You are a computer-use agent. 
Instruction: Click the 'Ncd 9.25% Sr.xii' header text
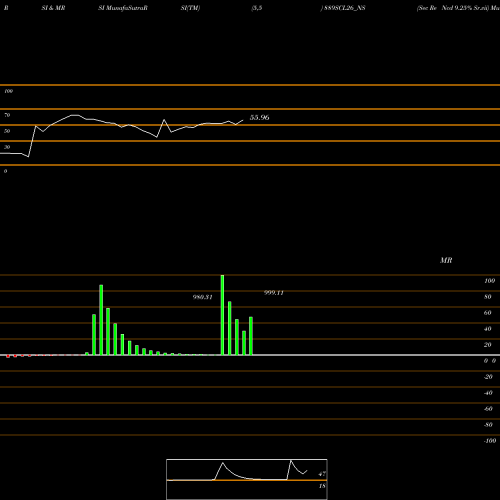pyautogui.click(x=465, y=8)
